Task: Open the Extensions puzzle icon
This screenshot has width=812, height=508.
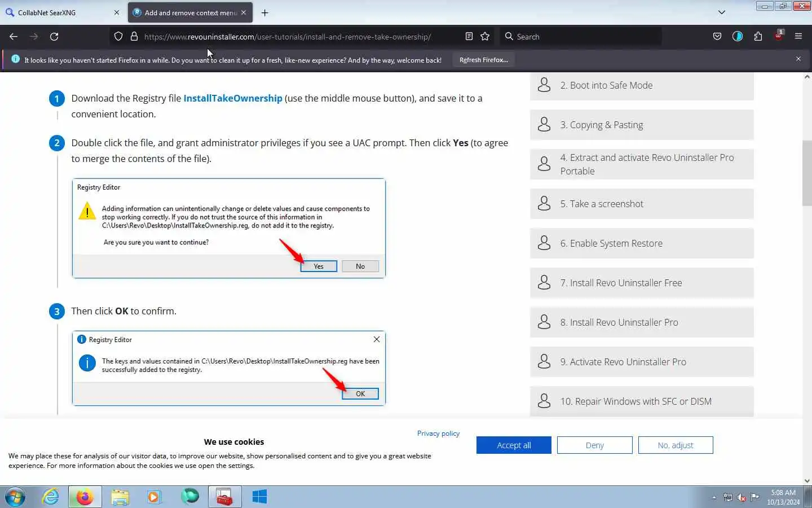Action: [x=758, y=37]
